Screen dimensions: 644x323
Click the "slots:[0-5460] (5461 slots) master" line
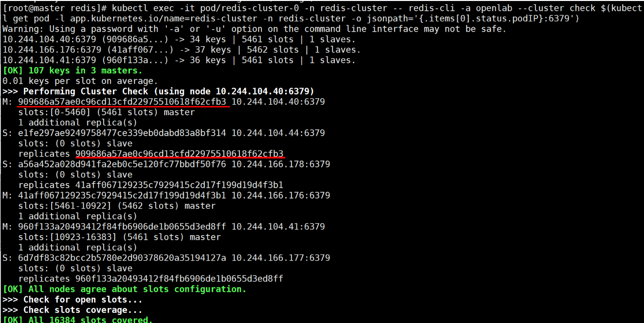pos(107,112)
